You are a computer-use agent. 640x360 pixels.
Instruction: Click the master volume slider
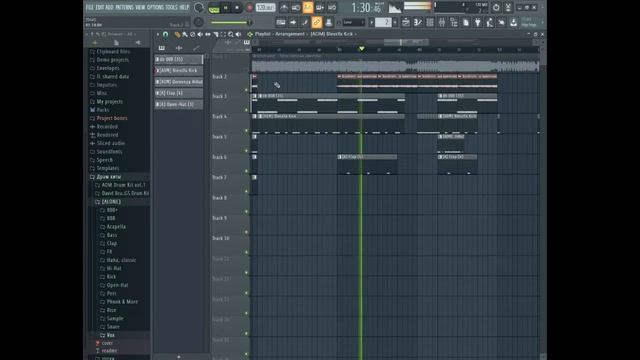coord(230,22)
